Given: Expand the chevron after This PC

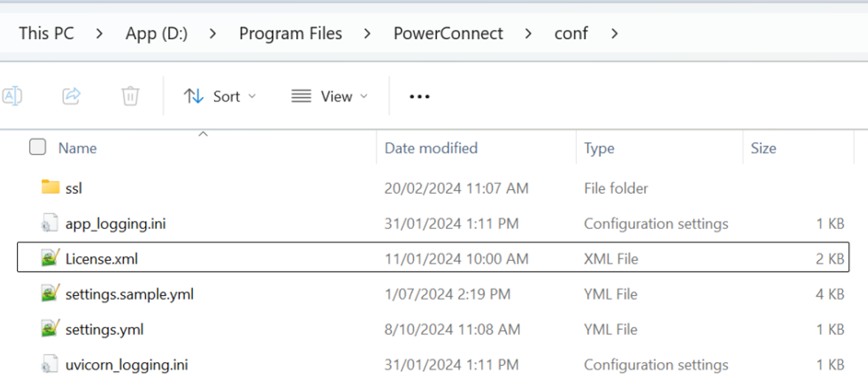Looking at the screenshot, I should click(99, 34).
